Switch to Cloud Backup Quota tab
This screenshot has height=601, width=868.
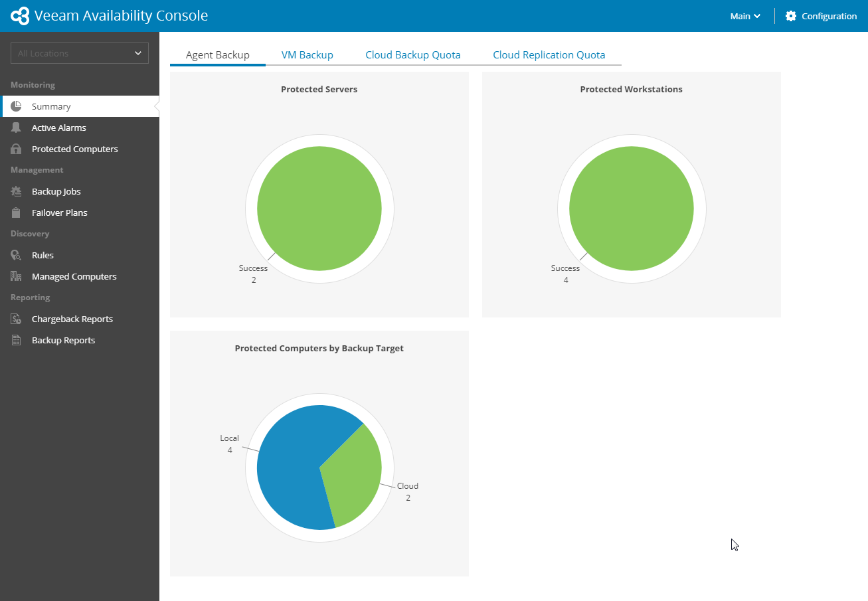coord(413,55)
